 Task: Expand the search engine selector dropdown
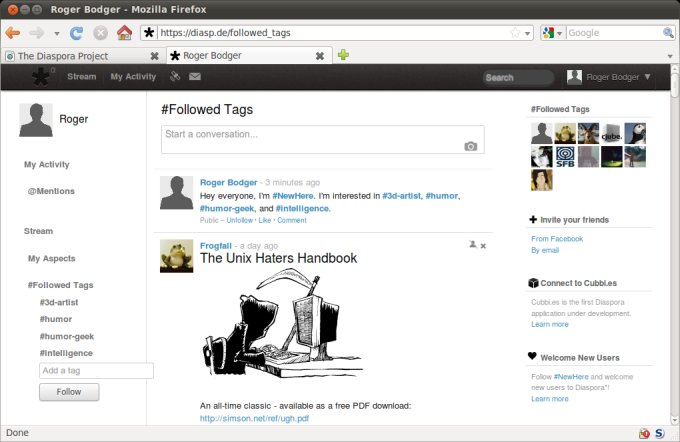click(553, 32)
